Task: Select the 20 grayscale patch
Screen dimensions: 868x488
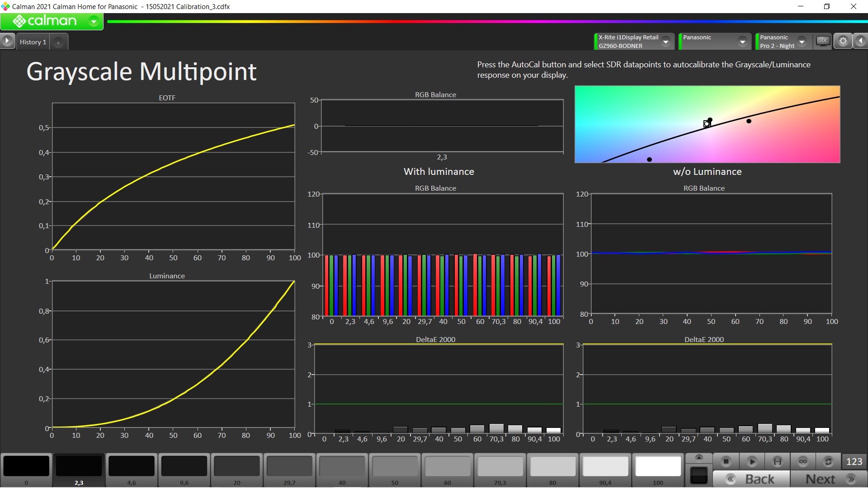Action: pyautogui.click(x=237, y=470)
